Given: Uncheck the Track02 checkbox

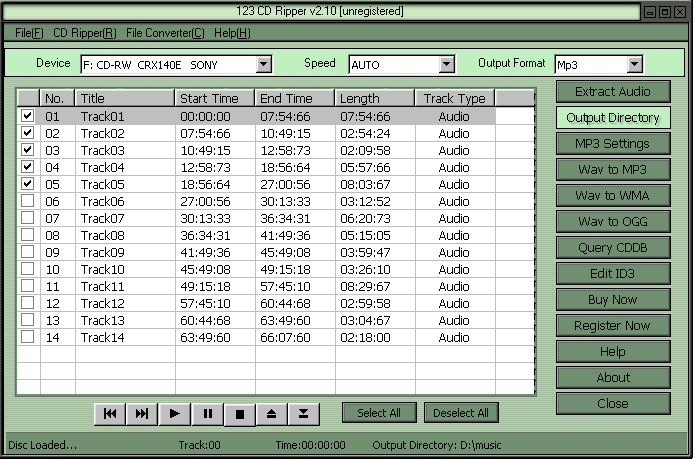Looking at the screenshot, I should click(27, 133).
